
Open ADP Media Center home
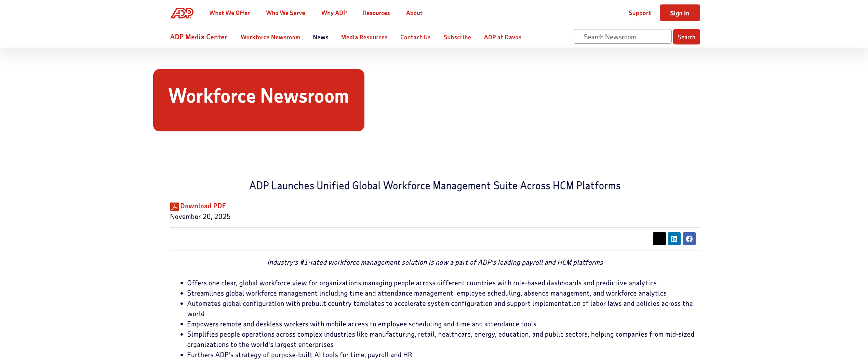click(199, 37)
